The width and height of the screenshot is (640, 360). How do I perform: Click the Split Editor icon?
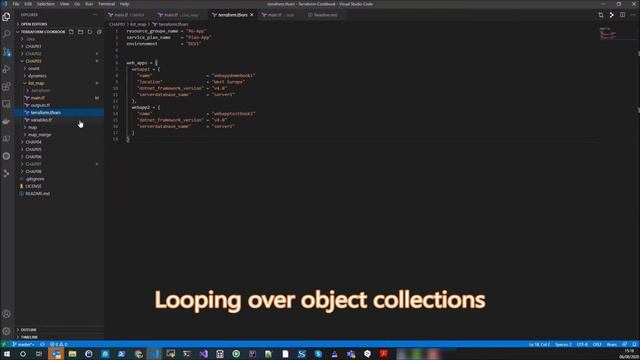click(622, 15)
